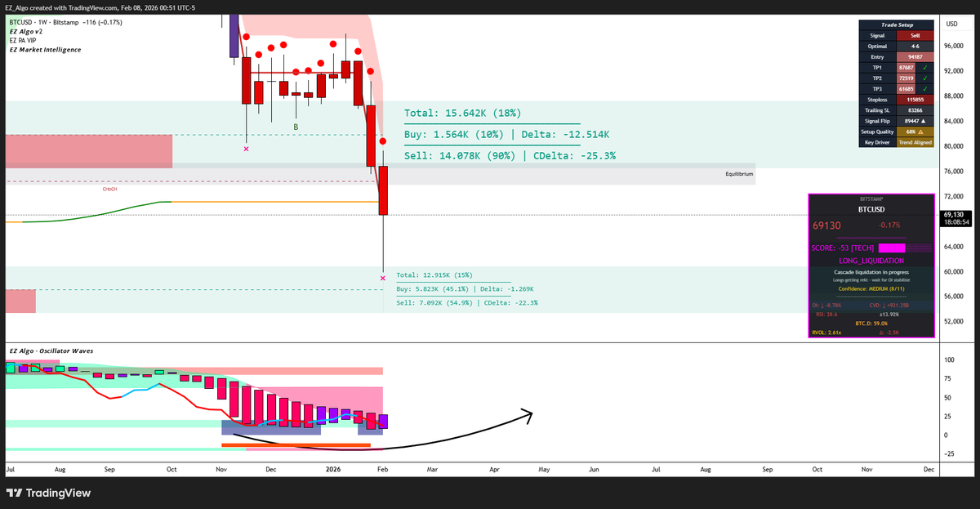Screen dimensions: 980x509
Task: Click the Trend Aligned key driver cell
Action: click(915, 142)
